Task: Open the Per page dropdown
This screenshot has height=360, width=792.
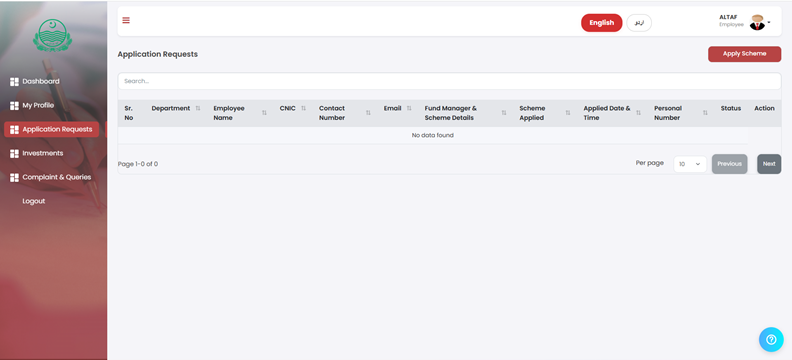Action: click(x=690, y=164)
